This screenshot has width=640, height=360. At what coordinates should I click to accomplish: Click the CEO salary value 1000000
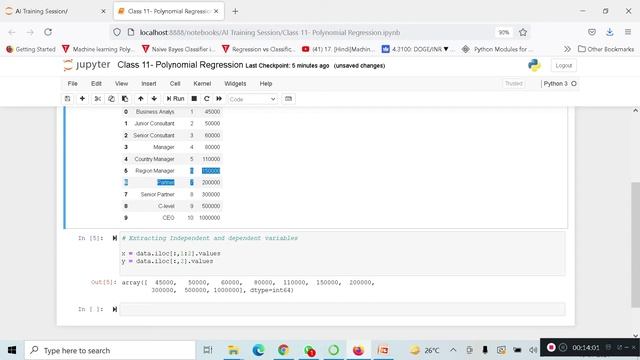209,218
